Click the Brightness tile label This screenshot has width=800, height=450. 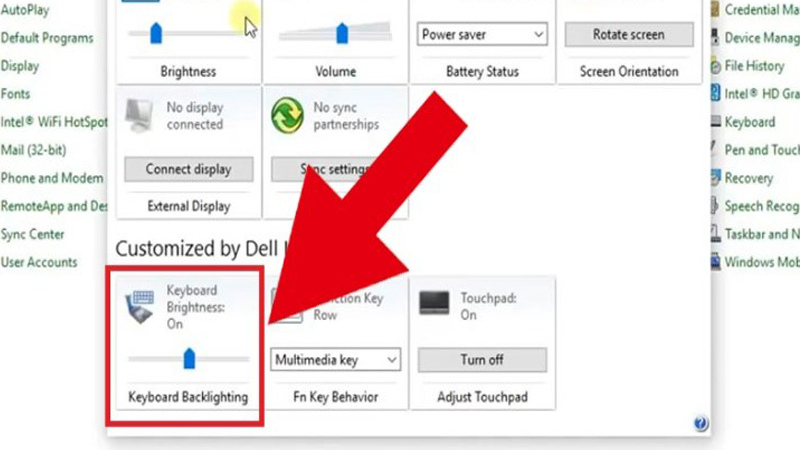pyautogui.click(x=188, y=71)
